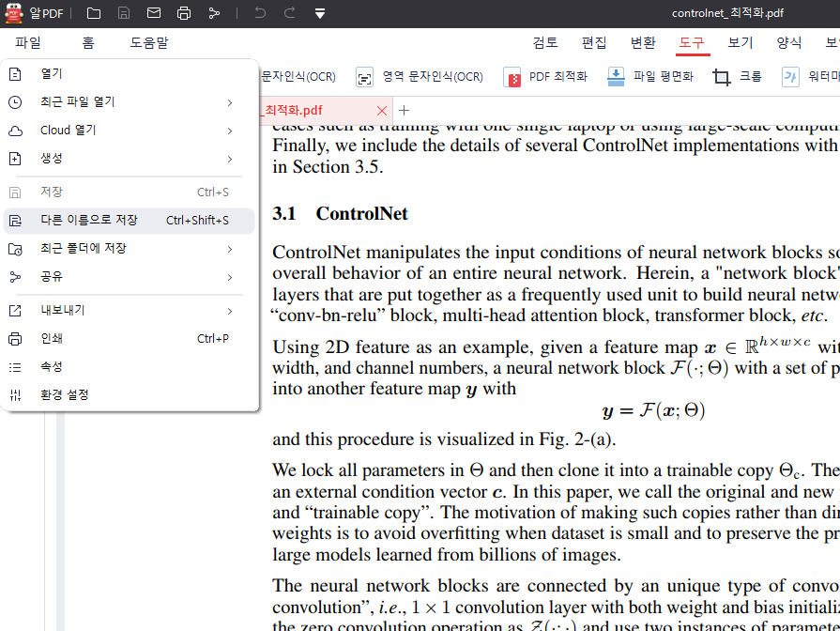Expand the 생성 submenu arrow
840x631 pixels.
pyautogui.click(x=230, y=160)
